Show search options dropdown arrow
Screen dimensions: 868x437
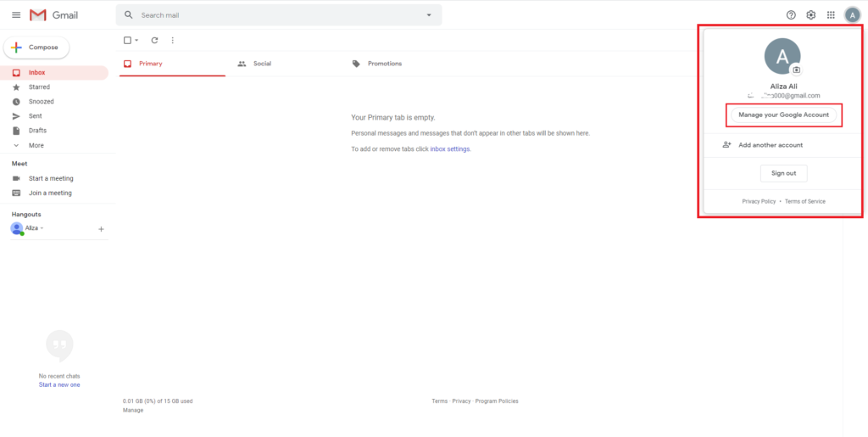coord(428,15)
